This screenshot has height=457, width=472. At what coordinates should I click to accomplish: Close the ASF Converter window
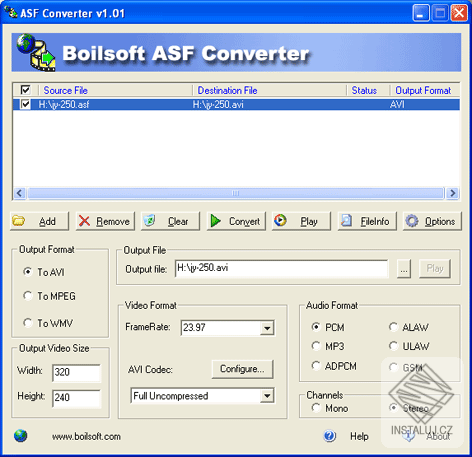(x=459, y=13)
